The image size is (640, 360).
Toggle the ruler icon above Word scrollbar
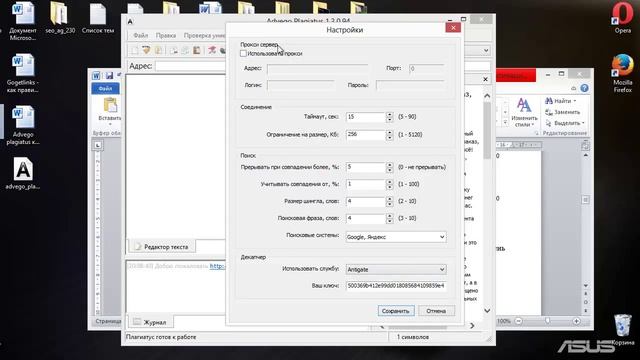pos(585,146)
